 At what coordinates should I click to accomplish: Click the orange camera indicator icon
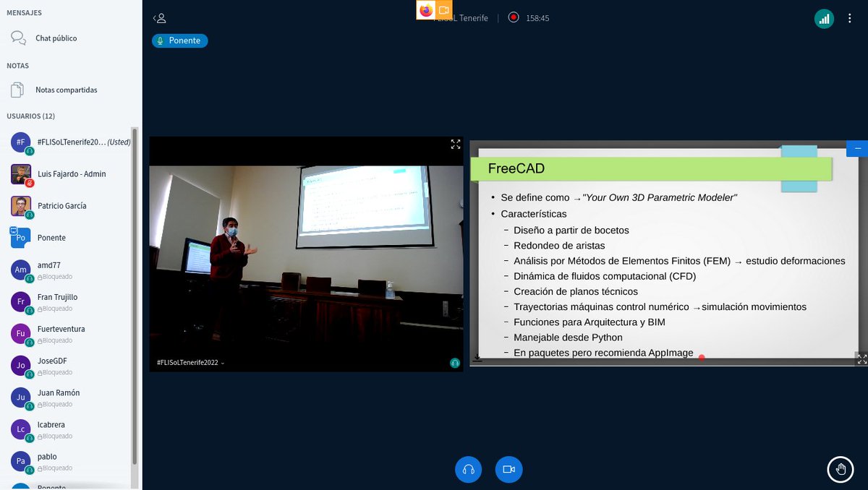pos(443,10)
